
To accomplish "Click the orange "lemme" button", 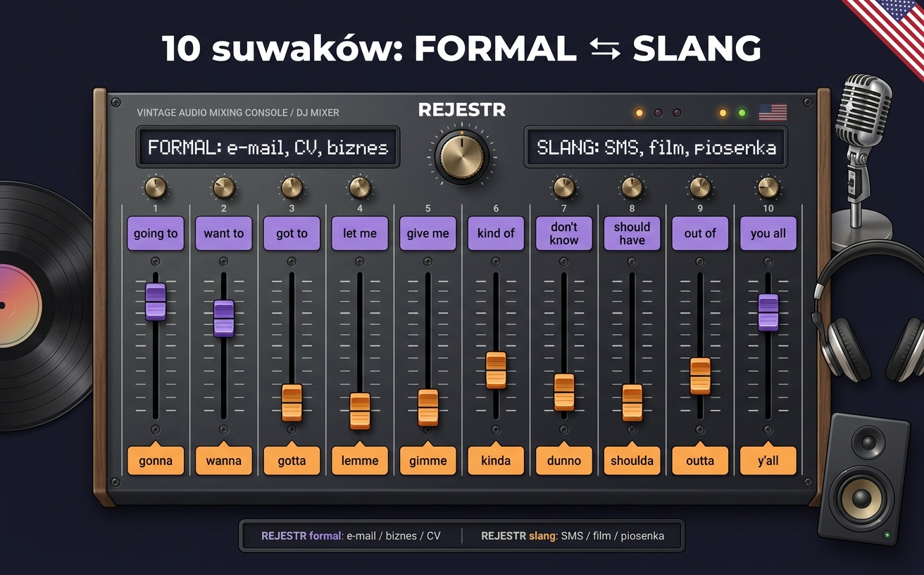I will pyautogui.click(x=360, y=460).
